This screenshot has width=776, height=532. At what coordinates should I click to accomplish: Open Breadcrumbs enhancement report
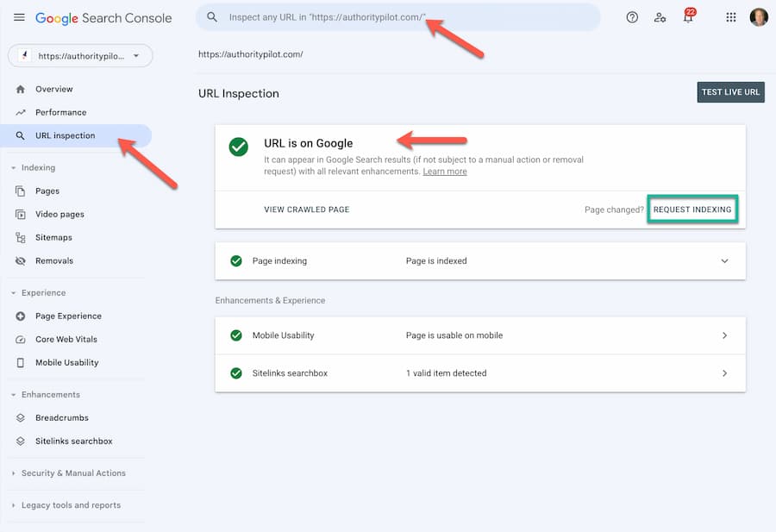62,418
